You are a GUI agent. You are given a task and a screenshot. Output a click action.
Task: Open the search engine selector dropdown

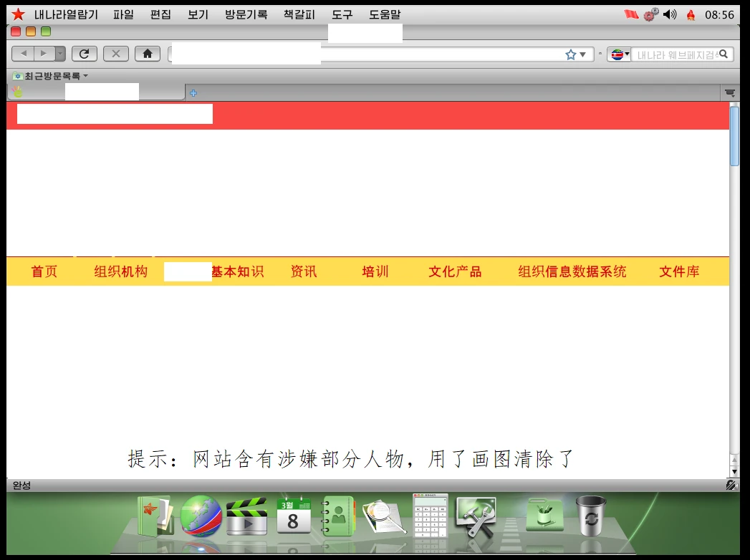pyautogui.click(x=619, y=54)
